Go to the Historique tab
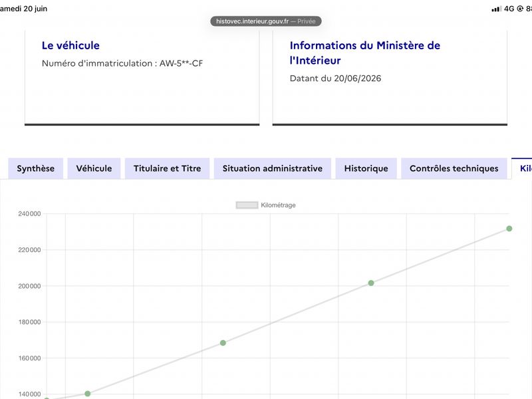Screen dimensions: 532x399 coord(366,169)
